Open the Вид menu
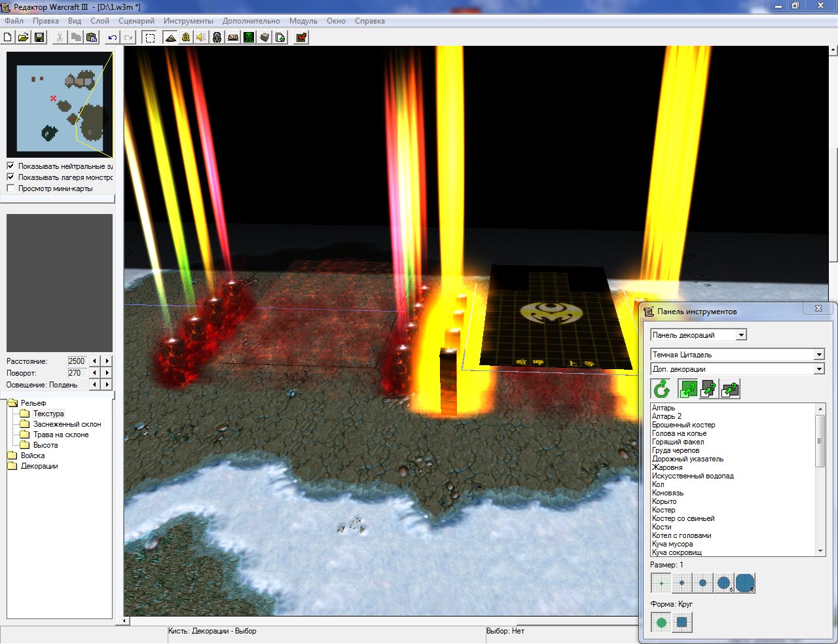The width and height of the screenshot is (838, 644). pyautogui.click(x=75, y=21)
